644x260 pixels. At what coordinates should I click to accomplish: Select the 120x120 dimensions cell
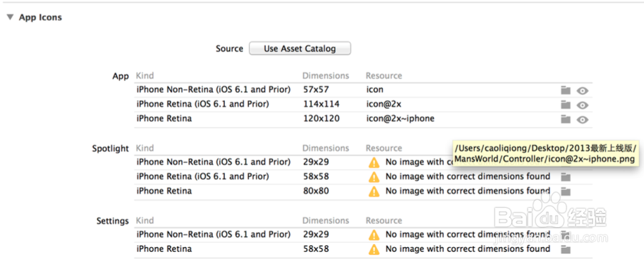pos(321,118)
